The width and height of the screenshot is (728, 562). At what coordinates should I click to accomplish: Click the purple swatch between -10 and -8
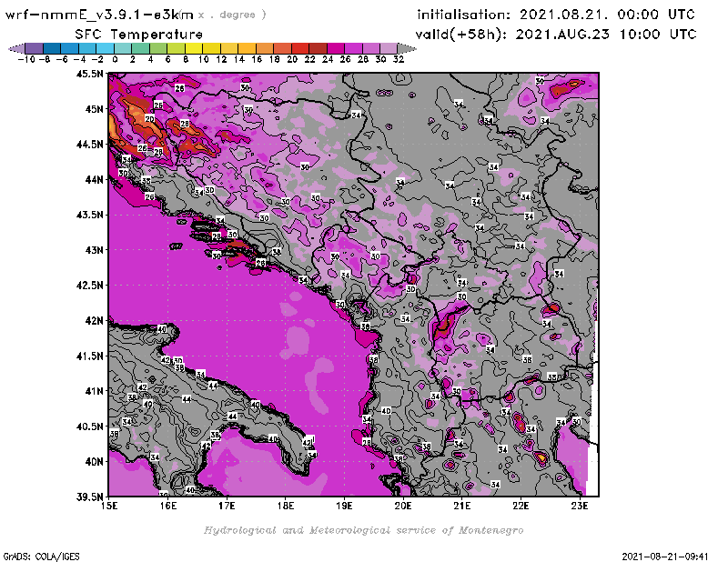point(33,47)
